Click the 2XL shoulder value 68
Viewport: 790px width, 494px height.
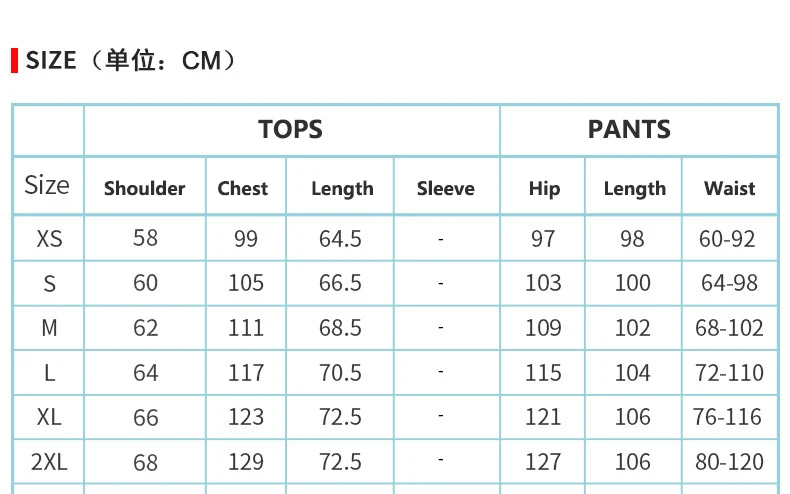146,462
